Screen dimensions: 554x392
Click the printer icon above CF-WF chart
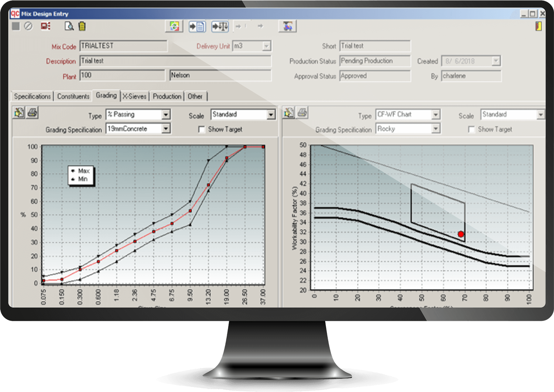302,113
